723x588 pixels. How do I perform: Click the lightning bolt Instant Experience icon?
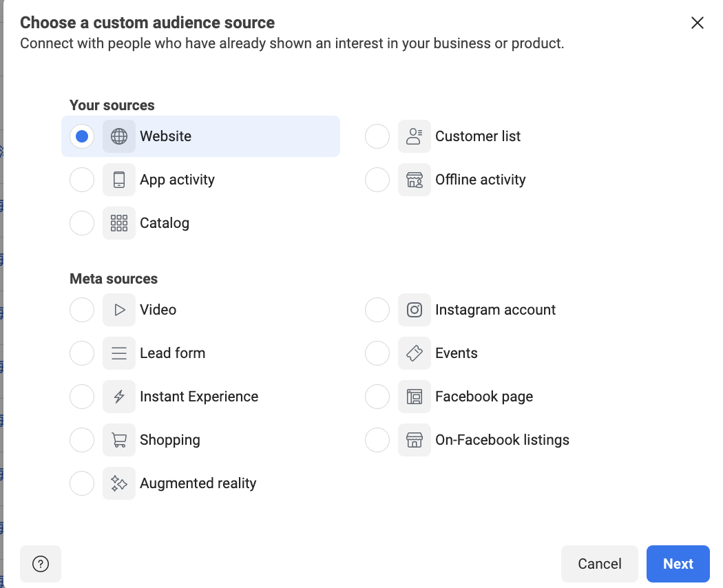[119, 397]
